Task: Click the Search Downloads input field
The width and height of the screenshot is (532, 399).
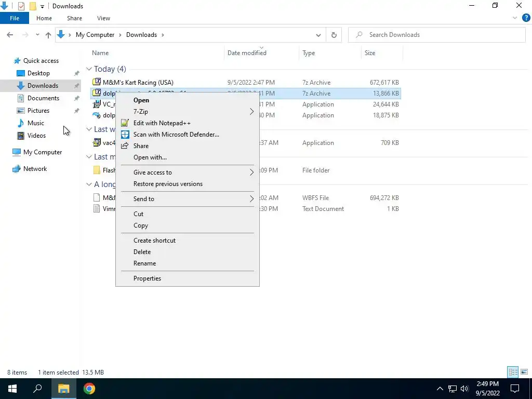Action: click(x=436, y=35)
